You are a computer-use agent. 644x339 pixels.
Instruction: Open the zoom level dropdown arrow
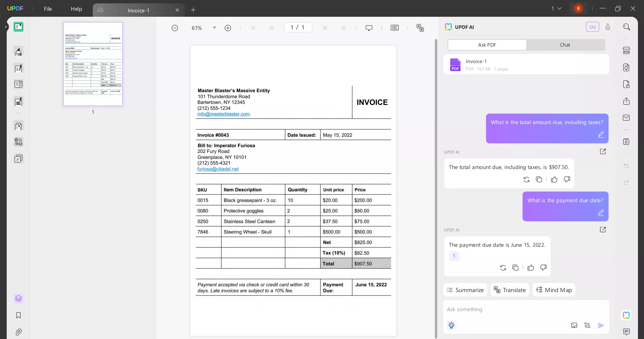[214, 28]
